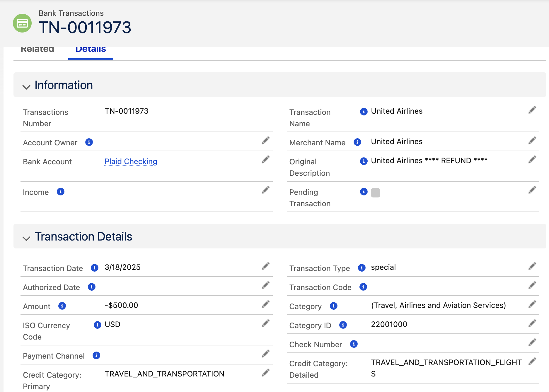This screenshot has width=549, height=392.
Task: Click the Transactions Number value TN-0011973
Action: (127, 111)
